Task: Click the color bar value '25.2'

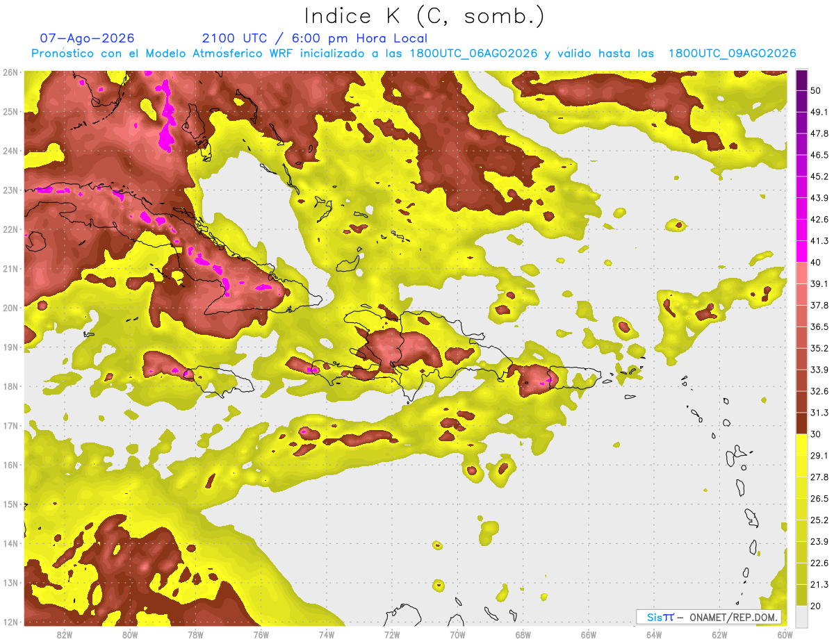Action: [819, 520]
